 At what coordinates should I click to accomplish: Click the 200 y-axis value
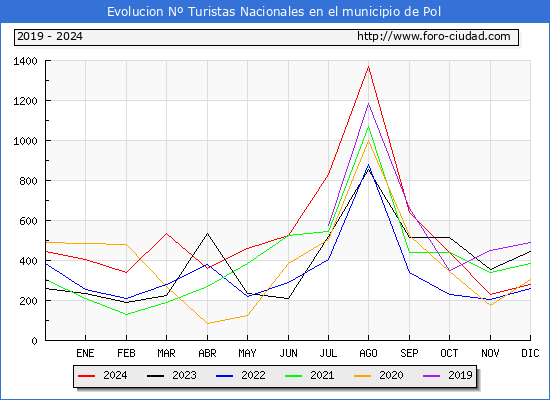[x=28, y=301]
